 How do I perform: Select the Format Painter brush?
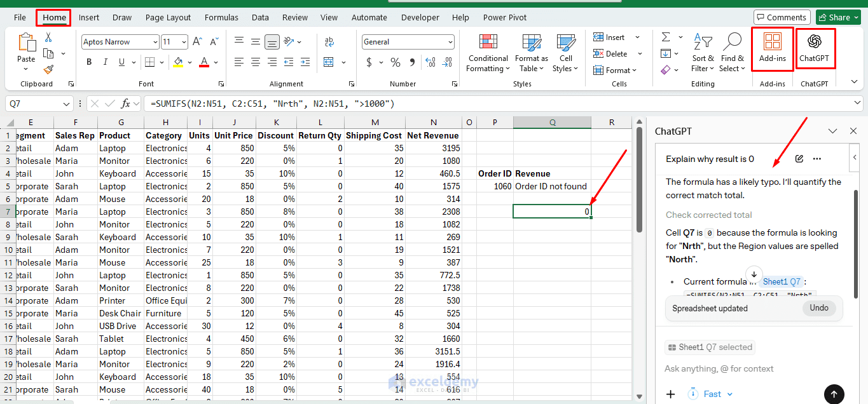(48, 70)
